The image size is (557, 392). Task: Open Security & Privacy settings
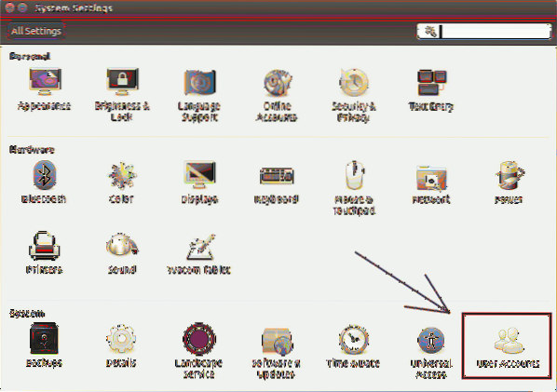pos(354,95)
